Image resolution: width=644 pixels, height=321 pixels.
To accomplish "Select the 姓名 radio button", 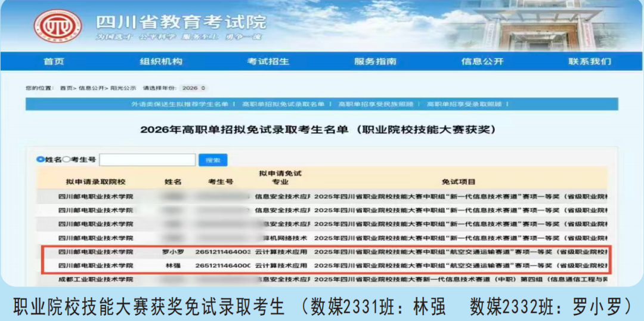I will 41,159.
